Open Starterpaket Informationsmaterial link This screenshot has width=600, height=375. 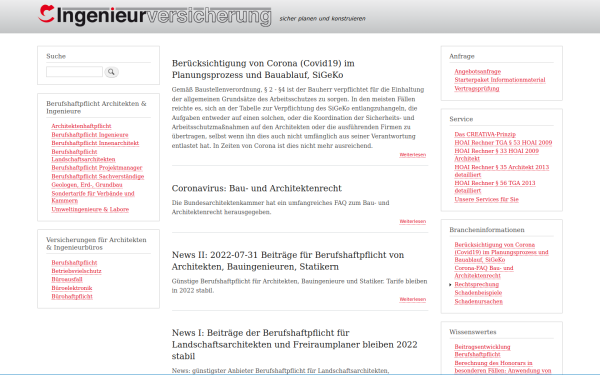tap(500, 80)
